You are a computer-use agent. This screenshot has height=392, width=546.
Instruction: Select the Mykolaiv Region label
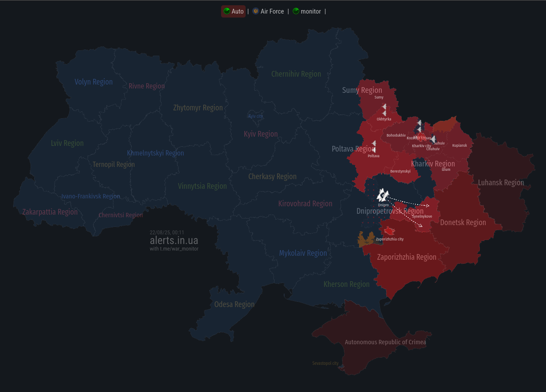coord(303,253)
